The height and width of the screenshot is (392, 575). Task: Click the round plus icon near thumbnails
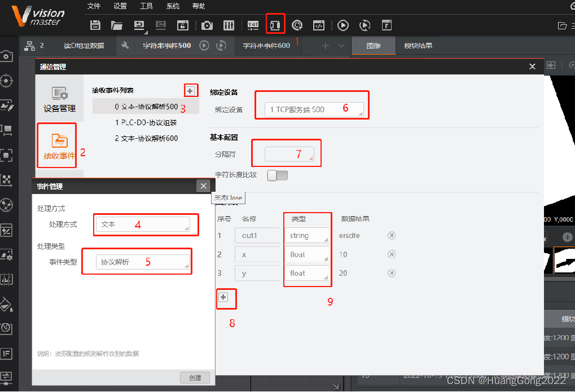(x=567, y=237)
